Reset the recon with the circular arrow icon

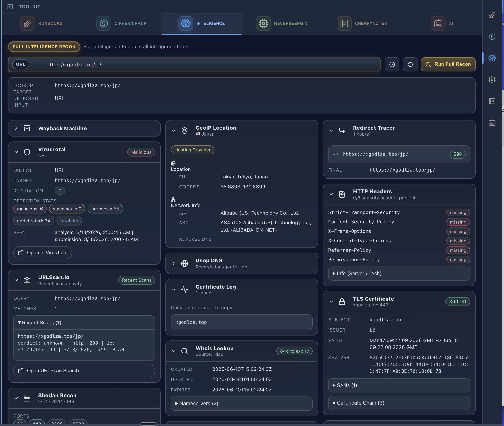coord(410,64)
